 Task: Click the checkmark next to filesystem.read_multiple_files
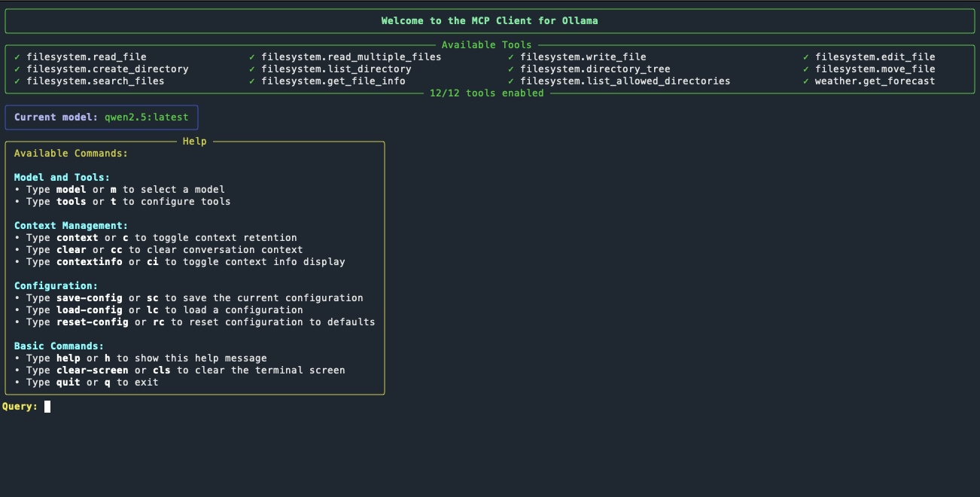(x=252, y=57)
